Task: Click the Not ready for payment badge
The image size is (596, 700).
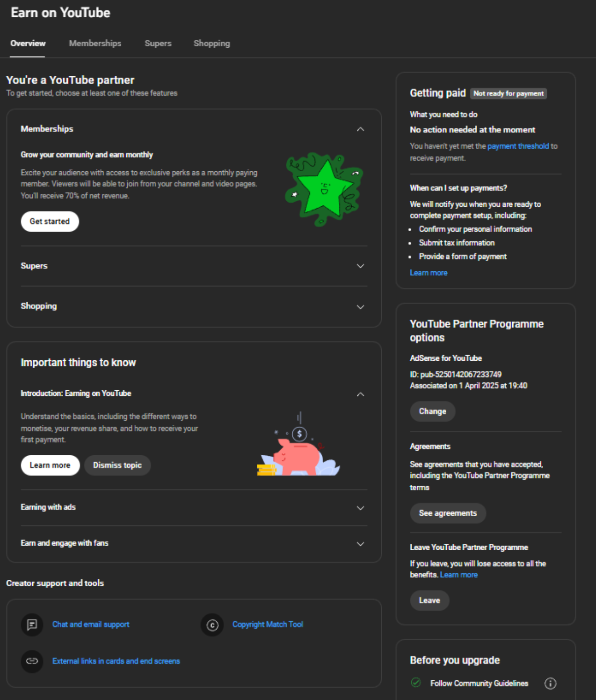Action: pyautogui.click(x=509, y=94)
